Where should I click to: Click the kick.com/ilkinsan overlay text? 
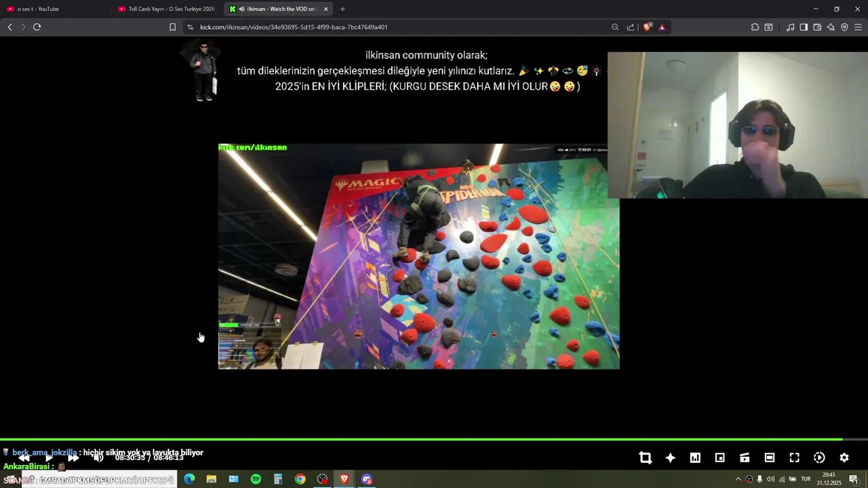coord(252,147)
